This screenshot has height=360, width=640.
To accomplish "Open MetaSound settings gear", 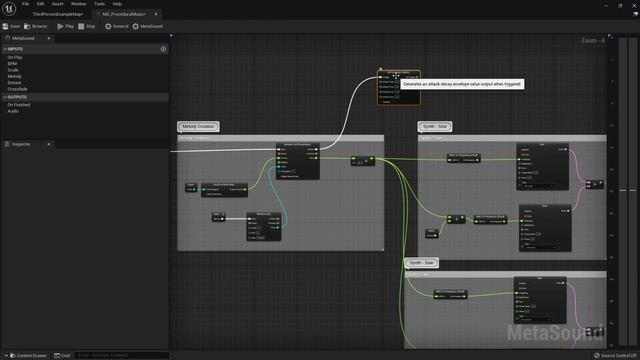I will (147, 26).
